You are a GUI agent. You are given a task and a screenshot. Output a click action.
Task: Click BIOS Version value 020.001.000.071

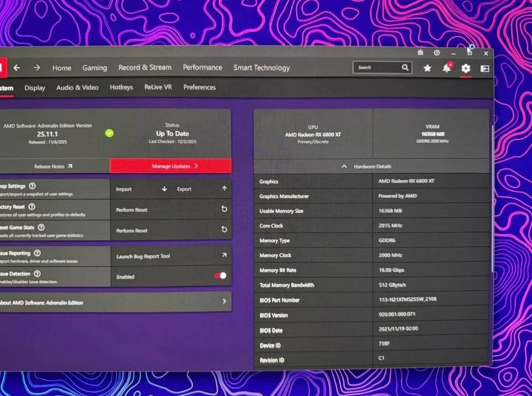(x=397, y=314)
